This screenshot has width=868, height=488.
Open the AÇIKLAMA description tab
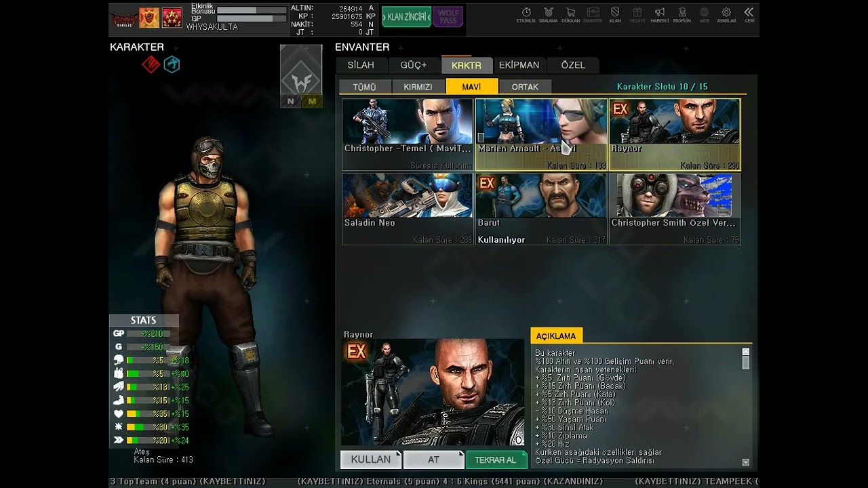[x=556, y=335]
